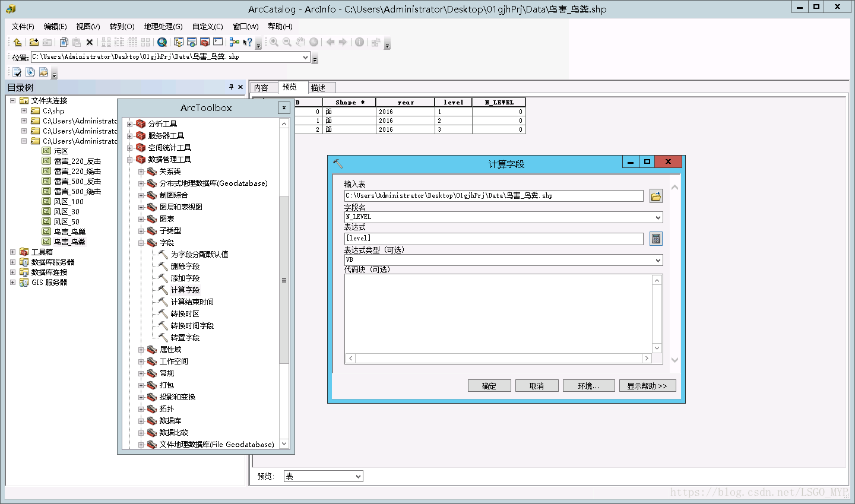Select 雷害_220_反击 shapefile in tree

pos(77,161)
